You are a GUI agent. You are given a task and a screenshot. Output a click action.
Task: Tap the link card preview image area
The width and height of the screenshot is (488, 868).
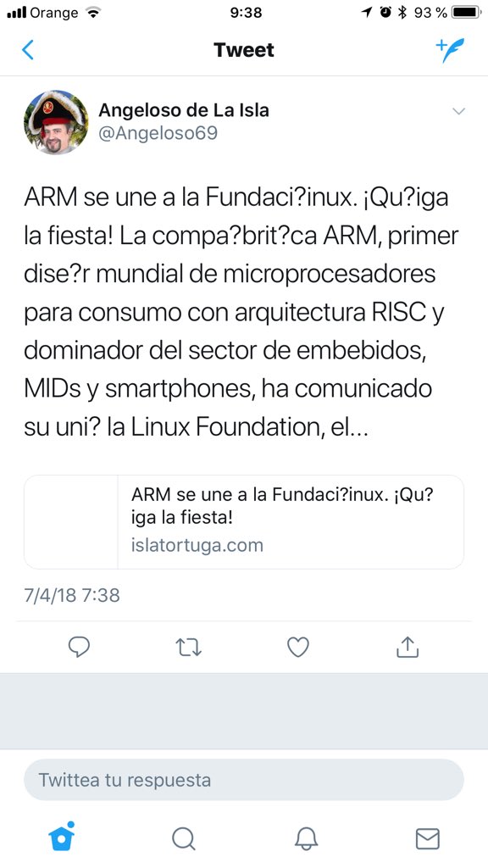[x=71, y=522]
